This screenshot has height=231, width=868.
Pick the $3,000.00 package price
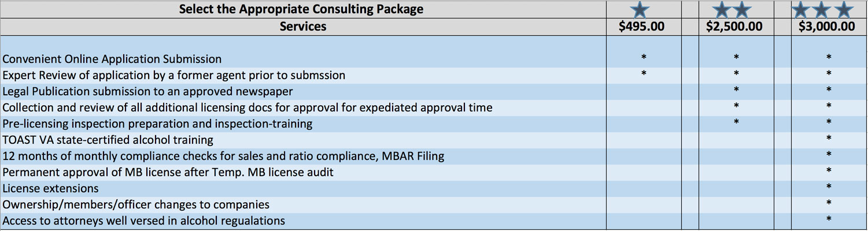pos(827,27)
